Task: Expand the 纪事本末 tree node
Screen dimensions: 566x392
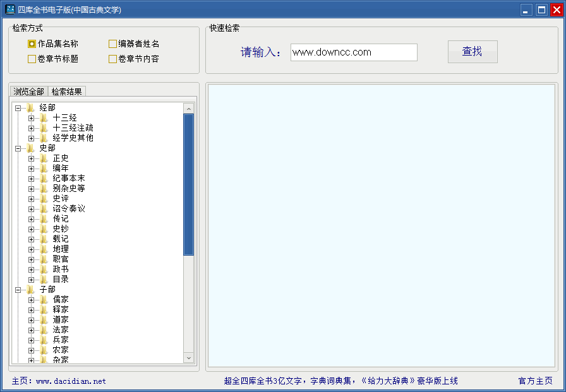Action: (31, 177)
